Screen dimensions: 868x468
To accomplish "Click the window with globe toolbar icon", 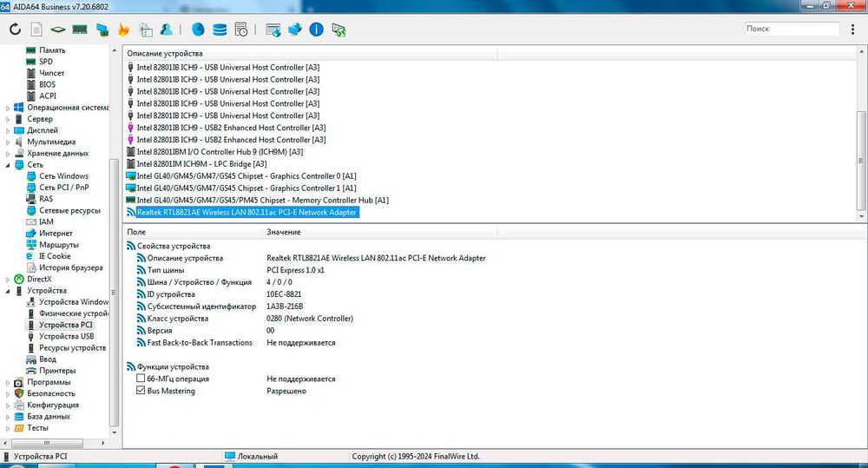I will pyautogui.click(x=273, y=30).
